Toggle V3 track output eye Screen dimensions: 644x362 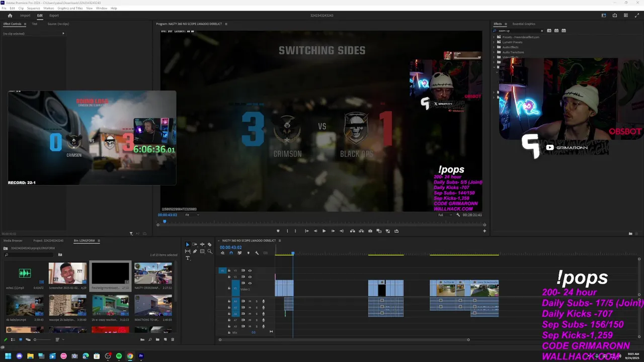pos(250,270)
